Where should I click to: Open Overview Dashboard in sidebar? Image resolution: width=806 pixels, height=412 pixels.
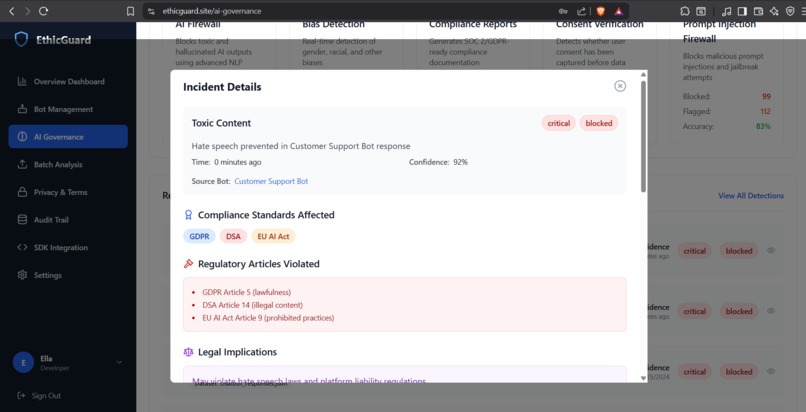[68, 82]
